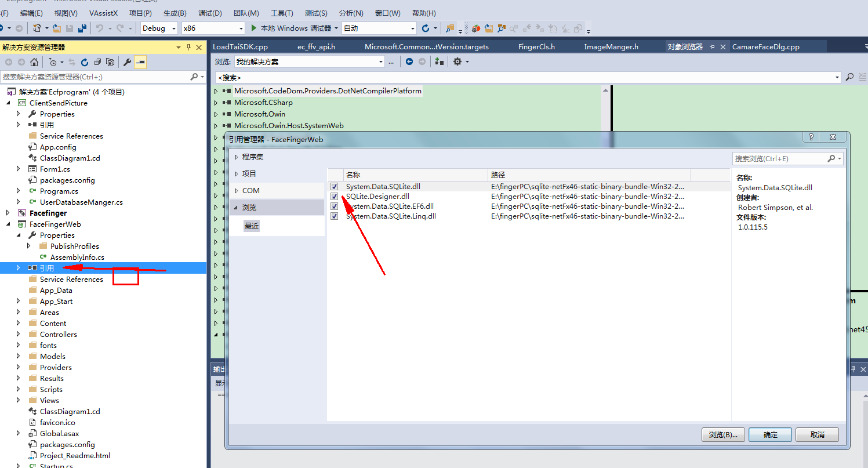
Task: Select favicon.ico in Solution Explorer
Action: pyautogui.click(x=57, y=422)
